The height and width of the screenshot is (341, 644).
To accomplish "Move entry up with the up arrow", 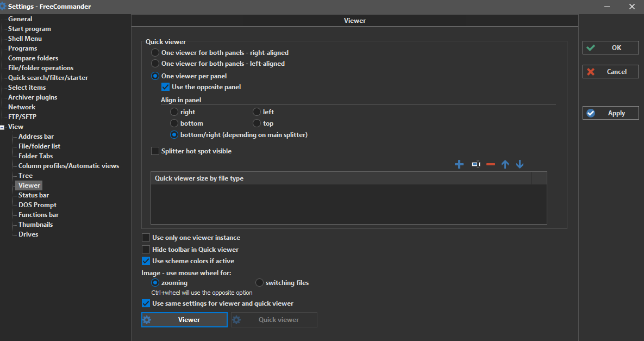I will 505,164.
